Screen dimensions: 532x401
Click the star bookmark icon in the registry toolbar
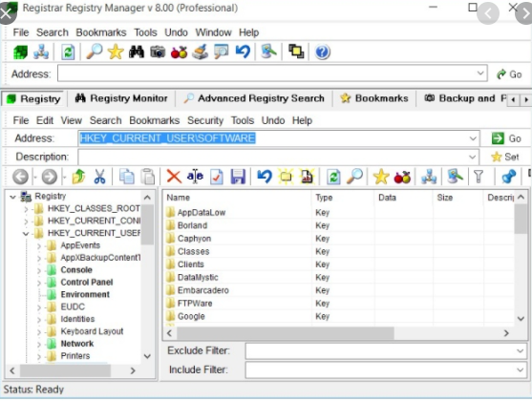[x=381, y=177]
